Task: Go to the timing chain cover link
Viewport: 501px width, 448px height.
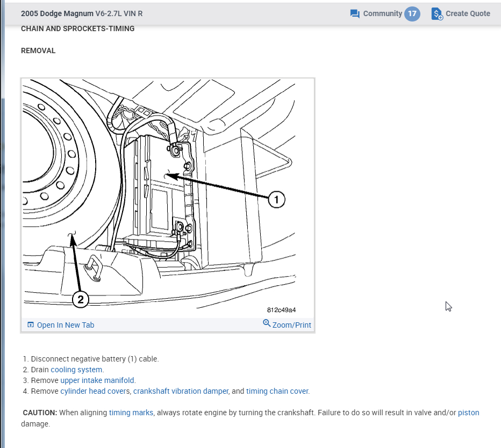Action: (277, 391)
